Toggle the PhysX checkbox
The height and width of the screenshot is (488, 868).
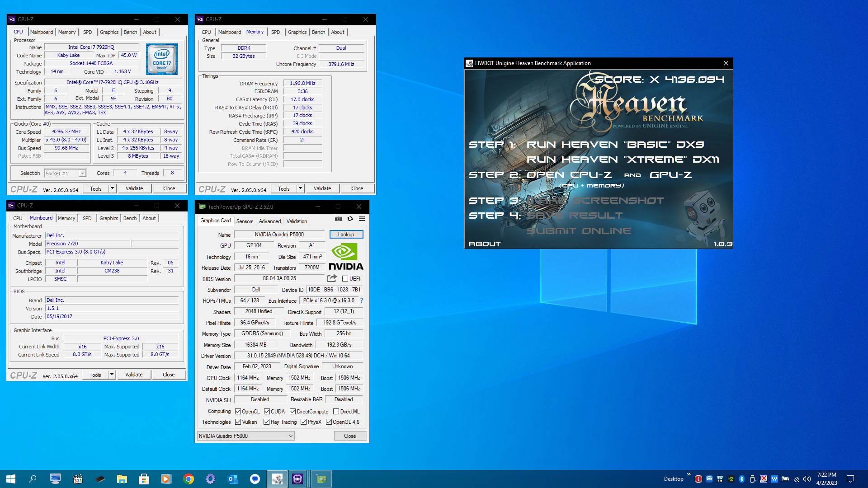click(303, 422)
